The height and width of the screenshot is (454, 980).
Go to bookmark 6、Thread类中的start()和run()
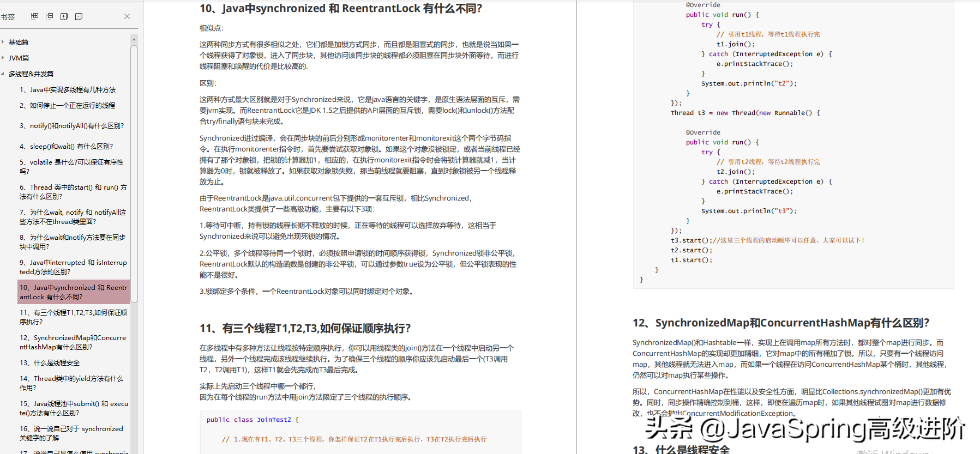[x=73, y=191]
